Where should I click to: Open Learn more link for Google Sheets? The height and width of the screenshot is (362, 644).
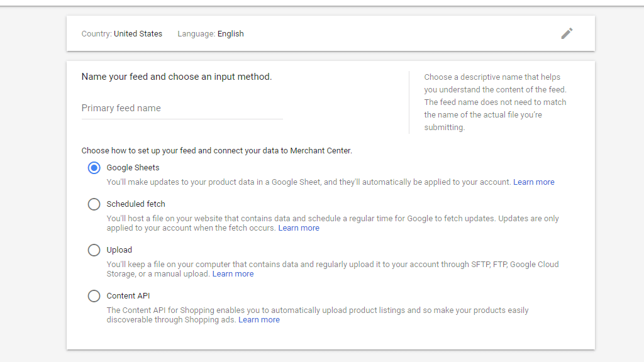pos(533,182)
